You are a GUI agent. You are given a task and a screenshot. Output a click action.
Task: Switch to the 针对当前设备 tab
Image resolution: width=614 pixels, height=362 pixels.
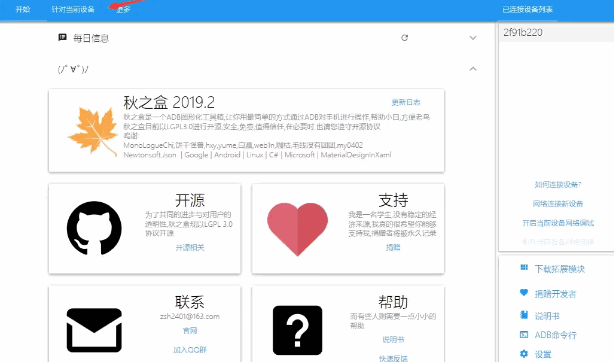point(73,9)
